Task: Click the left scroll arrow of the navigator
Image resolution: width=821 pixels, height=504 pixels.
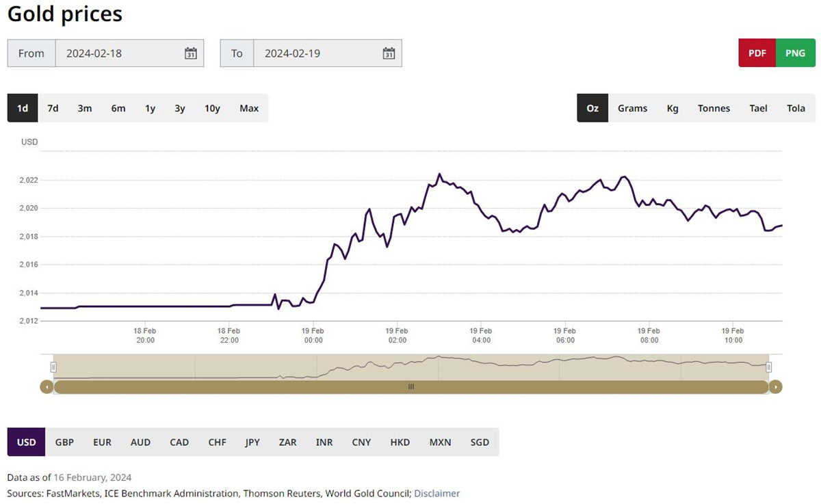Action: click(47, 387)
